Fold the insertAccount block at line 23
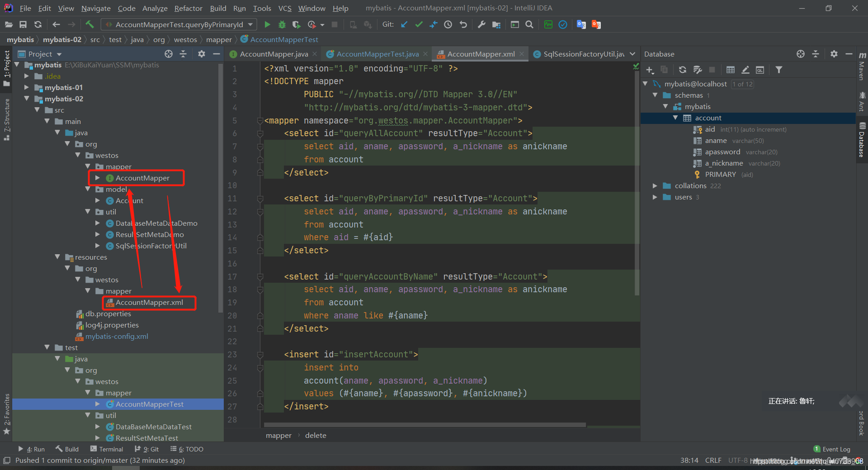Image resolution: width=868 pixels, height=470 pixels. (x=260, y=355)
